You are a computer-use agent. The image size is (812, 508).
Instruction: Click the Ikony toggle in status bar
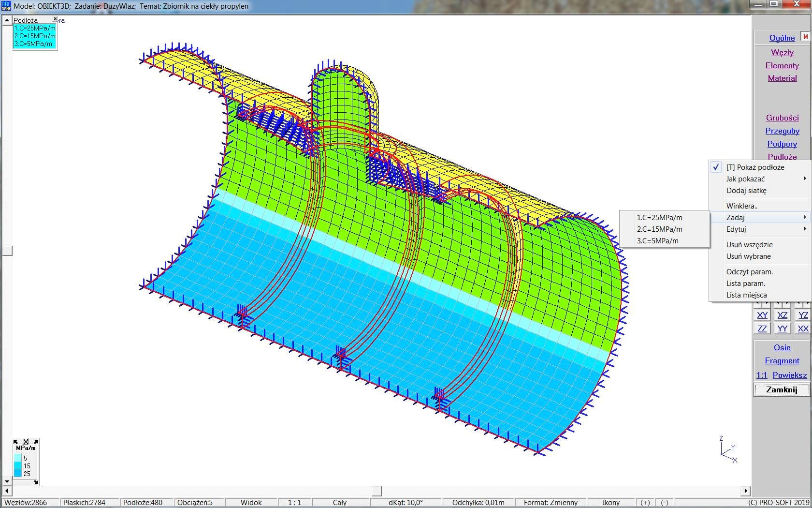click(611, 503)
